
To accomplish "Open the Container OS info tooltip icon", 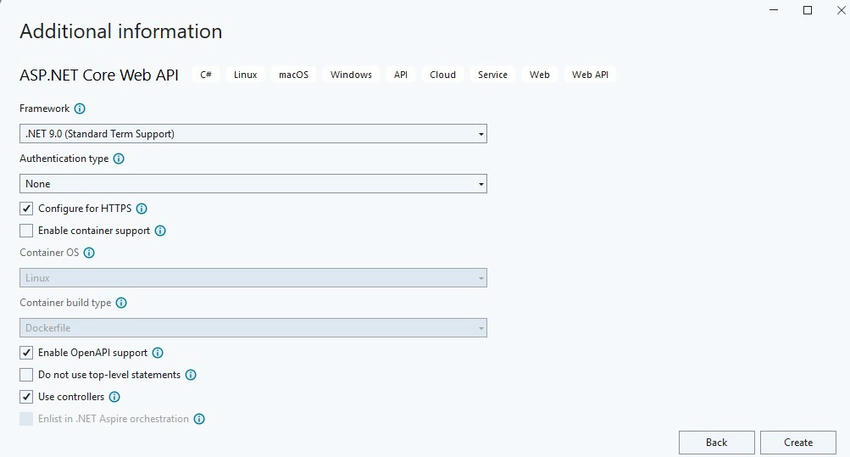I will click(x=89, y=253).
